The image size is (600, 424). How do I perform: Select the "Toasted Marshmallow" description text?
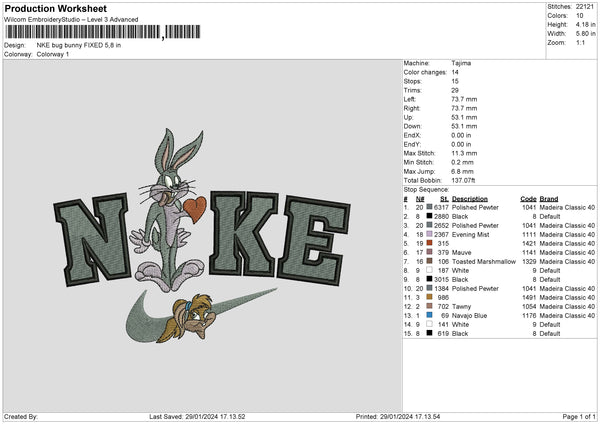[484, 261]
